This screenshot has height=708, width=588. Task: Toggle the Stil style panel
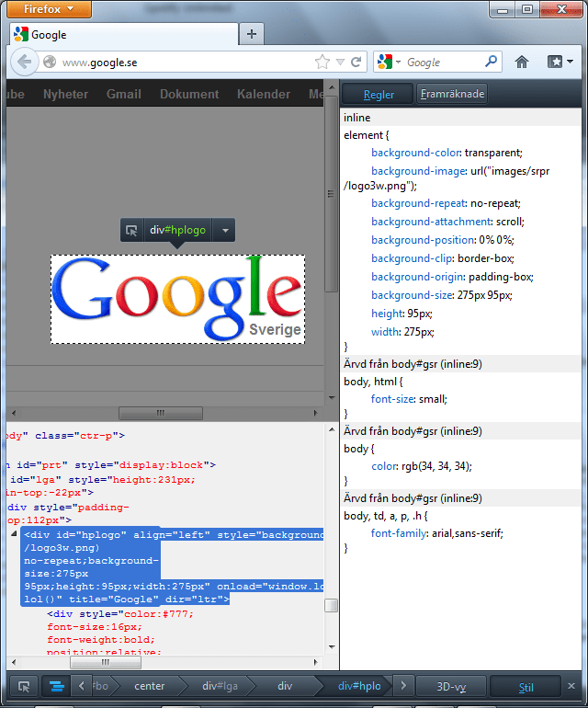[x=526, y=687]
